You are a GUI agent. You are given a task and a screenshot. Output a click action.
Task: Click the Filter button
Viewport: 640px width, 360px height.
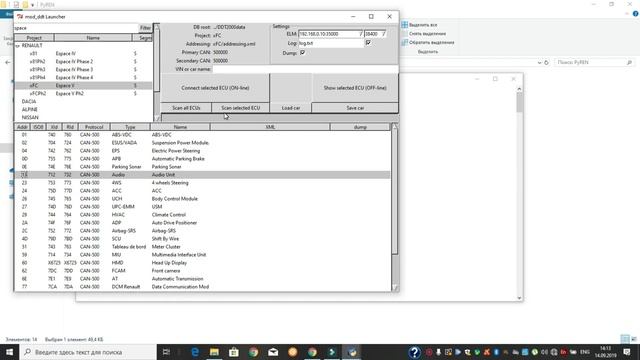coord(145,28)
